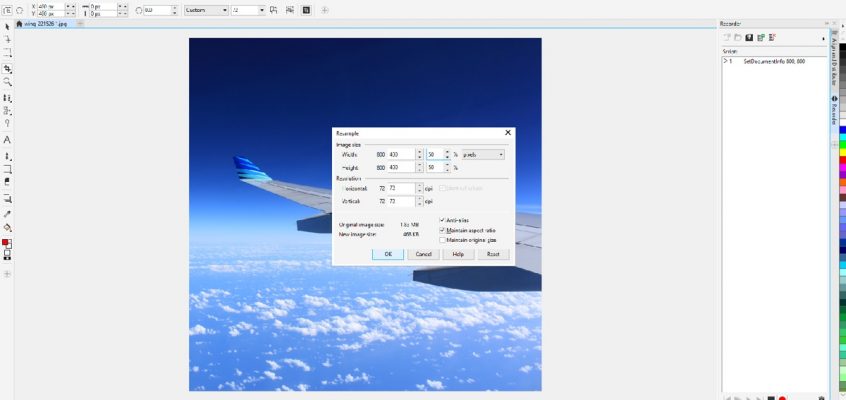Confirm resample with the OK button
The height and width of the screenshot is (400, 846).
pyautogui.click(x=388, y=254)
